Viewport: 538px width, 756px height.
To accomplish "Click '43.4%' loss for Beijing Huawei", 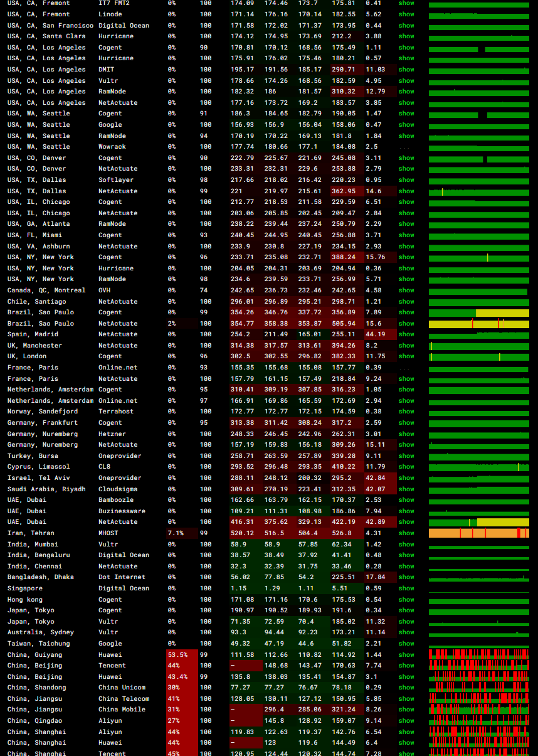I will [177, 677].
